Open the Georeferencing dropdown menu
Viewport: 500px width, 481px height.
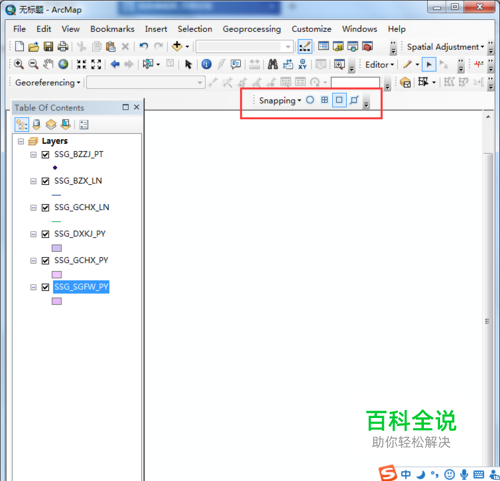click(x=48, y=82)
